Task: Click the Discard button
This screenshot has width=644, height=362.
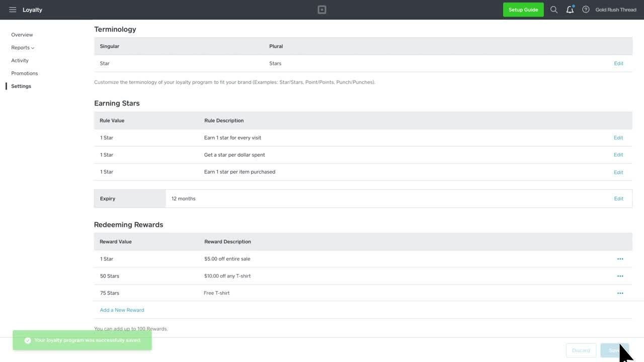Action: click(x=581, y=350)
